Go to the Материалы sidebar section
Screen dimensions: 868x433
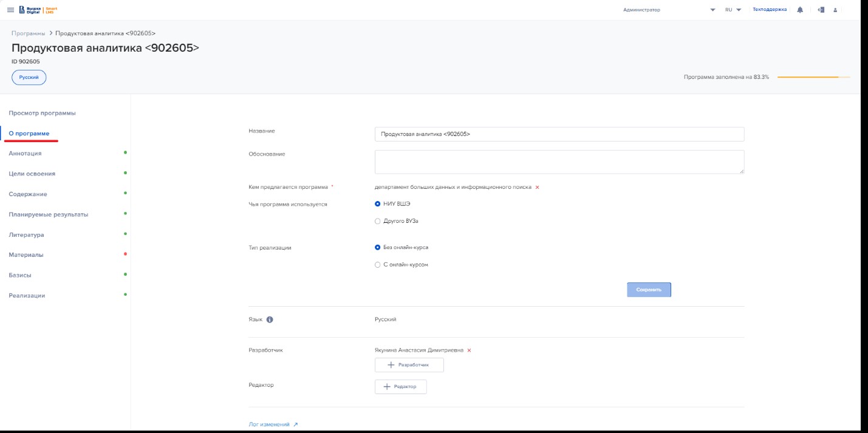click(26, 255)
